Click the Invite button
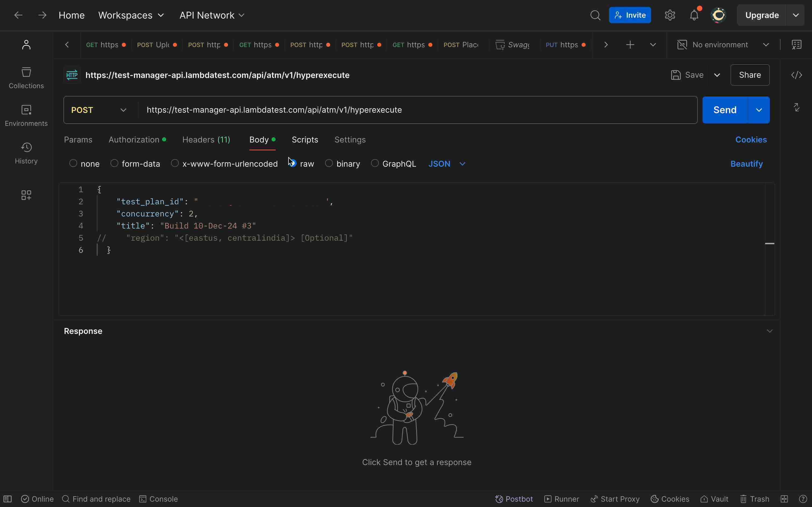The image size is (812, 507). 630,15
